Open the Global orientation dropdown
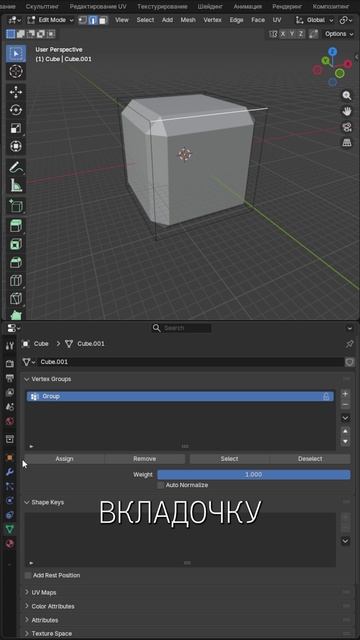This screenshot has width=360, height=640. point(315,20)
